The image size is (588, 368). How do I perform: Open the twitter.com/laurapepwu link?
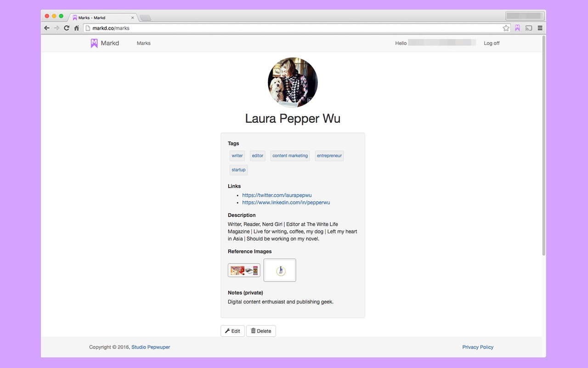[277, 195]
